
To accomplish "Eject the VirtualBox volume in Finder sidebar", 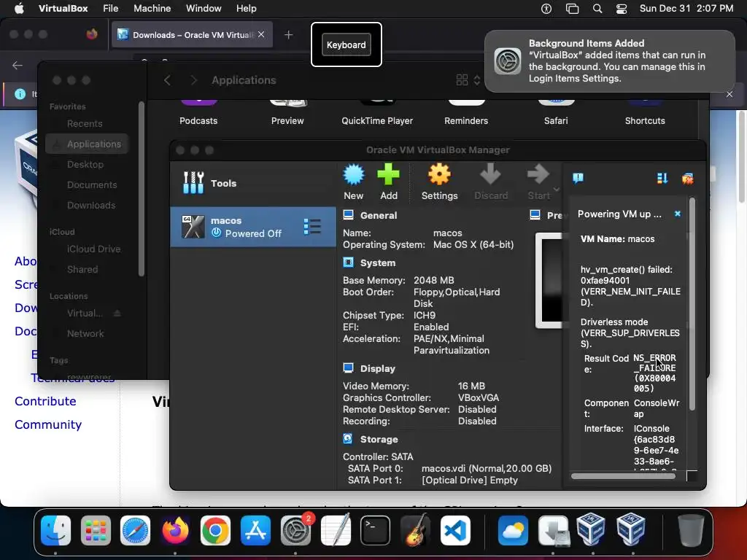I will point(117,314).
